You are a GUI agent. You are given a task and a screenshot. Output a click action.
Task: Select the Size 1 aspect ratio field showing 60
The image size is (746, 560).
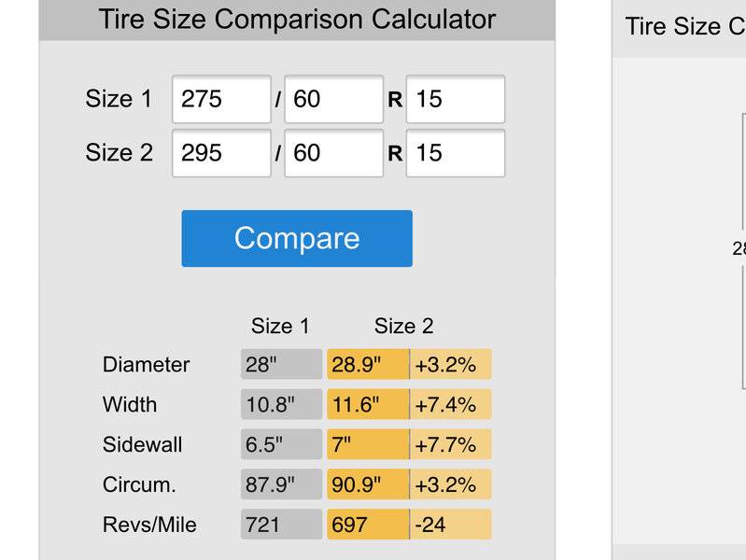334,99
